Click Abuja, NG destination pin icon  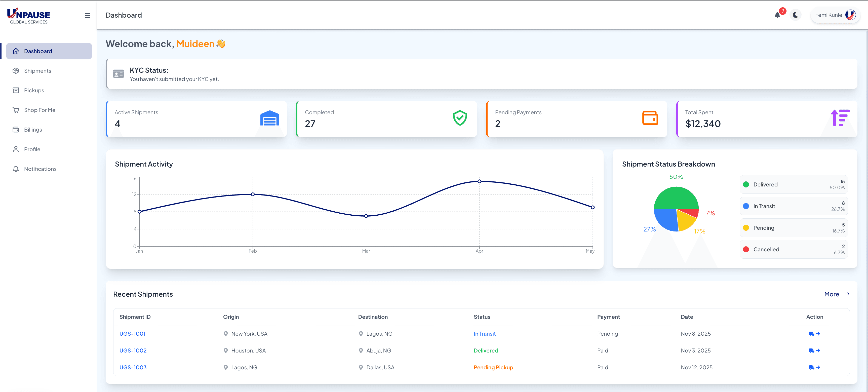click(x=361, y=350)
